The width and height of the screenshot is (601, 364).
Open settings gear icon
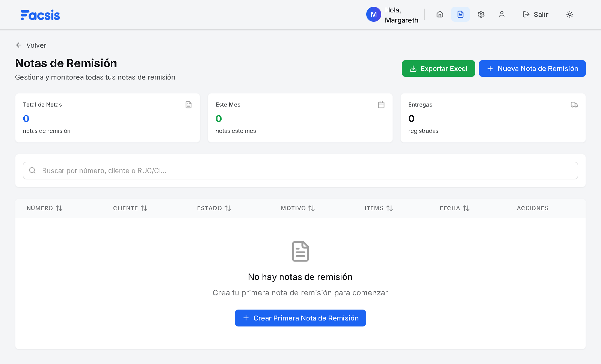(481, 14)
